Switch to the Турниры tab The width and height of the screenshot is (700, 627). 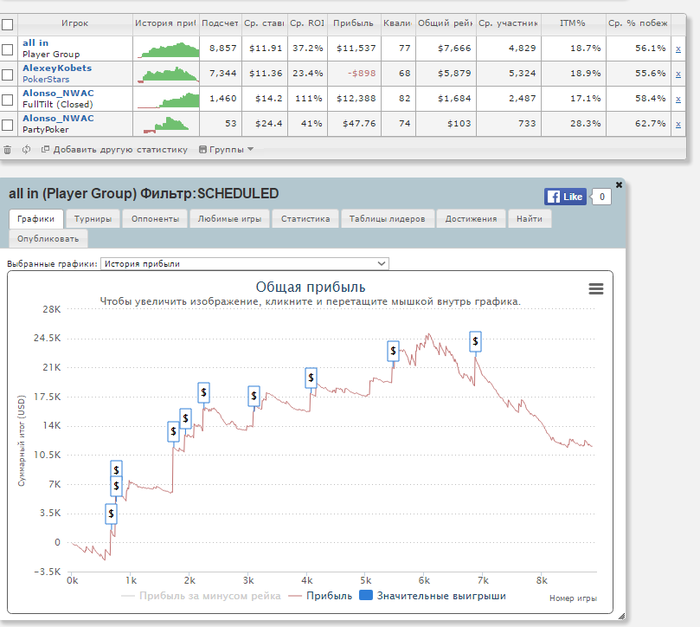(93, 219)
